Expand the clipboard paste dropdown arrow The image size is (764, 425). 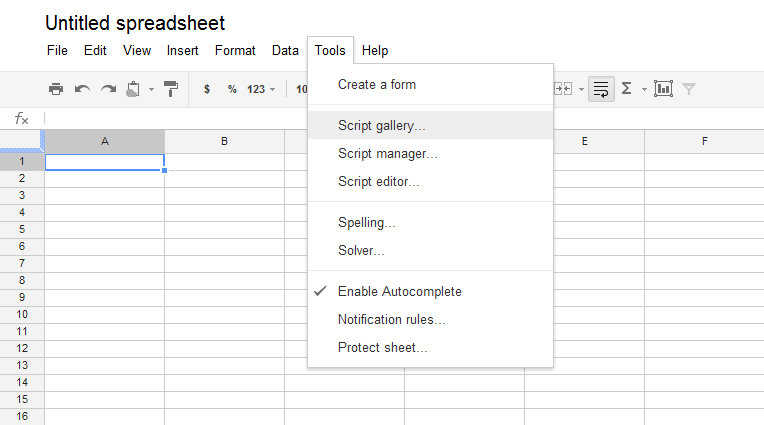[x=151, y=89]
